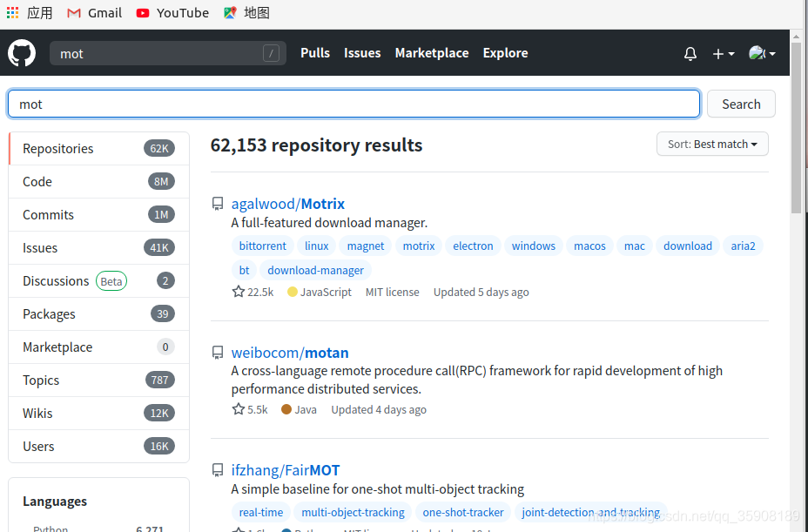This screenshot has width=808, height=532.
Task: Open agalwood/Motrix repository
Action: (287, 204)
